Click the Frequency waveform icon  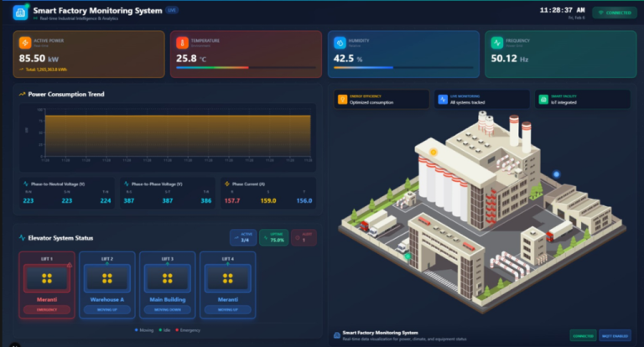coord(497,43)
